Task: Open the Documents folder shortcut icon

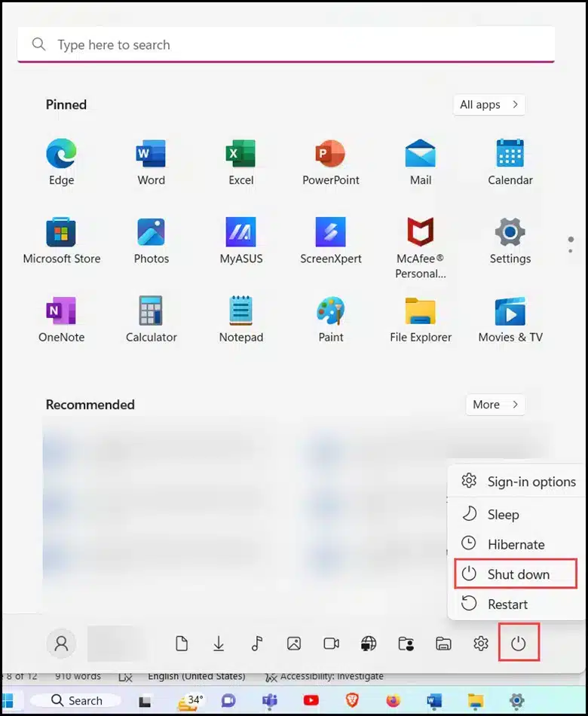Action: click(x=182, y=644)
